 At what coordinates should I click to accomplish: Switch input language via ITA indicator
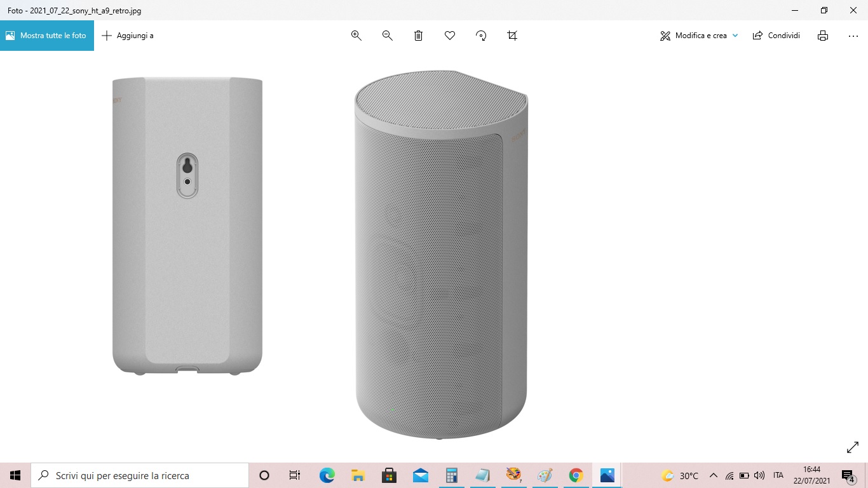pyautogui.click(x=778, y=475)
